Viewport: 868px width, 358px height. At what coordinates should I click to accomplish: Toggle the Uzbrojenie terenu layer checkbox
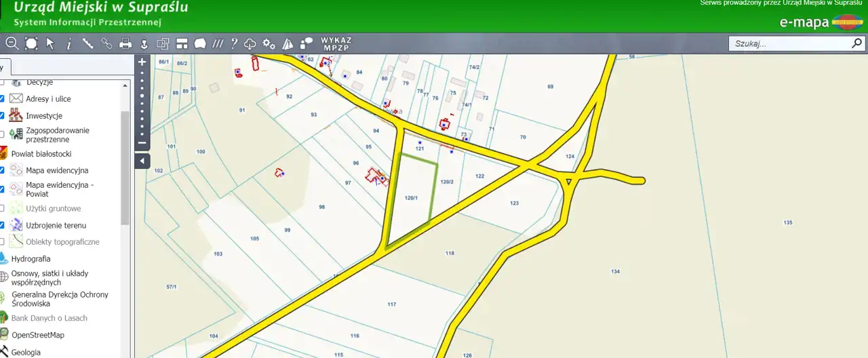pos(1,225)
